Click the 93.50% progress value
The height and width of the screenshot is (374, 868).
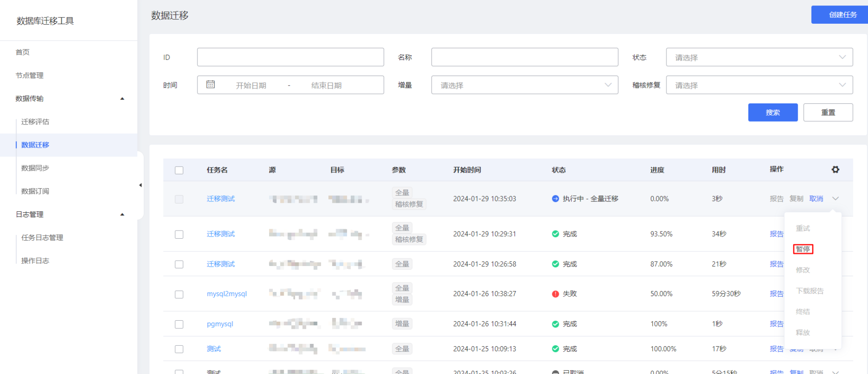point(661,234)
